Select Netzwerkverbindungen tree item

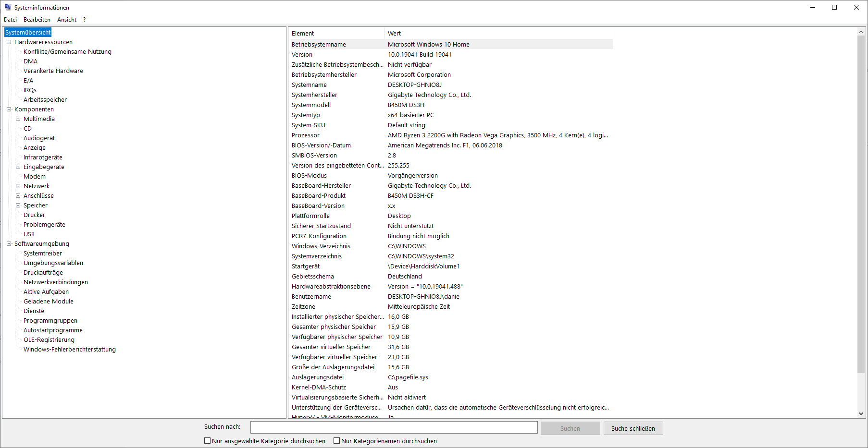pyautogui.click(x=56, y=282)
